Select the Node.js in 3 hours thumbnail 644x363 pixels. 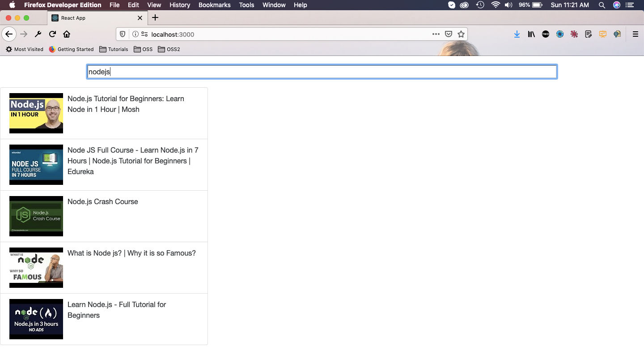pyautogui.click(x=36, y=319)
